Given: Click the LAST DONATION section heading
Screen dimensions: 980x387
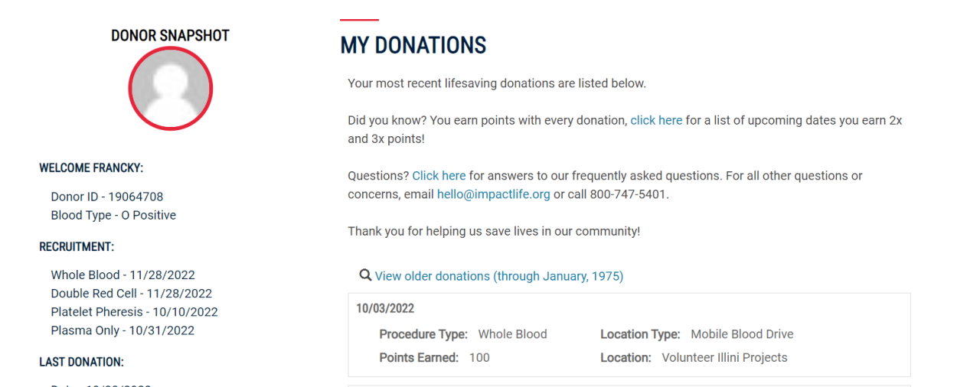Looking at the screenshot, I should click(x=81, y=362).
